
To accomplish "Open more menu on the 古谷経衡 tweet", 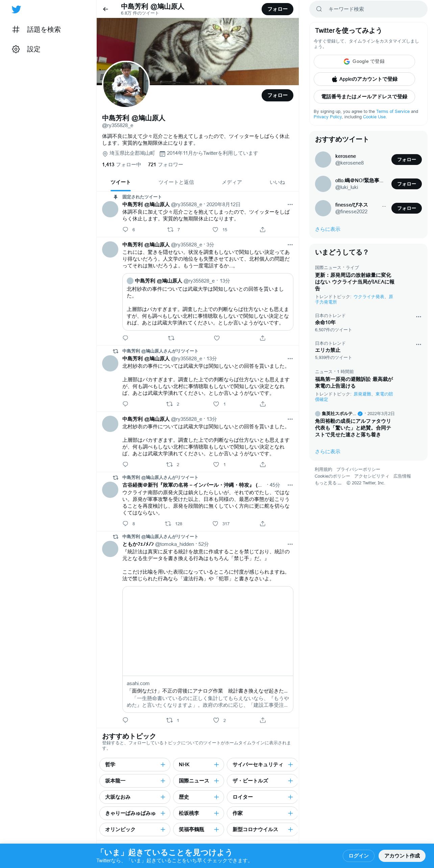I will click(x=290, y=485).
